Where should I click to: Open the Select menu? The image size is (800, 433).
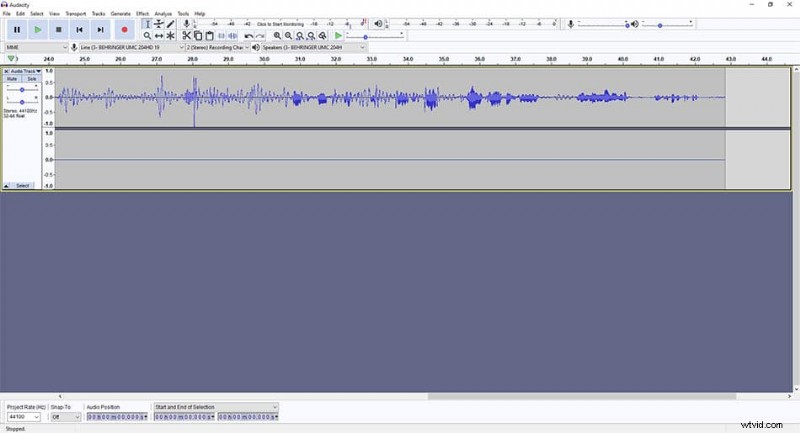37,14
